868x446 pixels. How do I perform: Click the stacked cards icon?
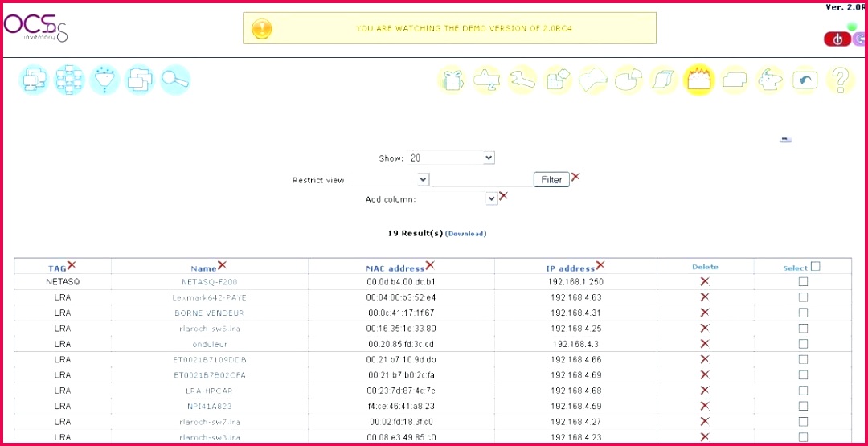pyautogui.click(x=735, y=80)
